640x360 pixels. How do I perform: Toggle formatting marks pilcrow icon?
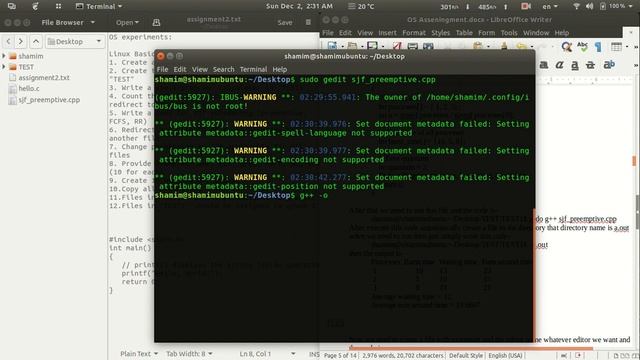coord(598,47)
